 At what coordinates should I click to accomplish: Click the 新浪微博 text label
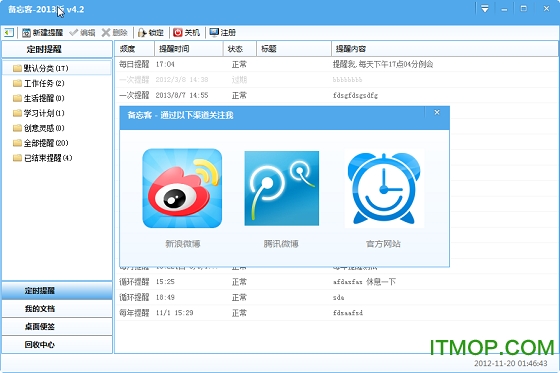(x=182, y=244)
